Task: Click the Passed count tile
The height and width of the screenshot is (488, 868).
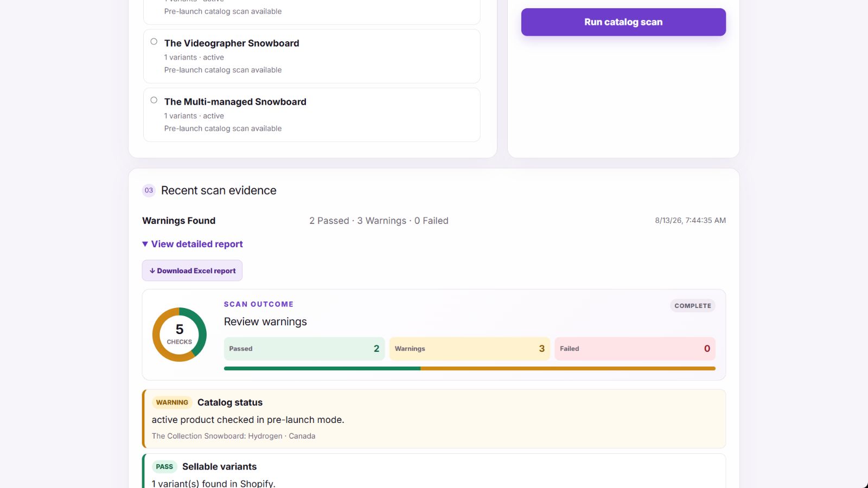Action: point(304,349)
